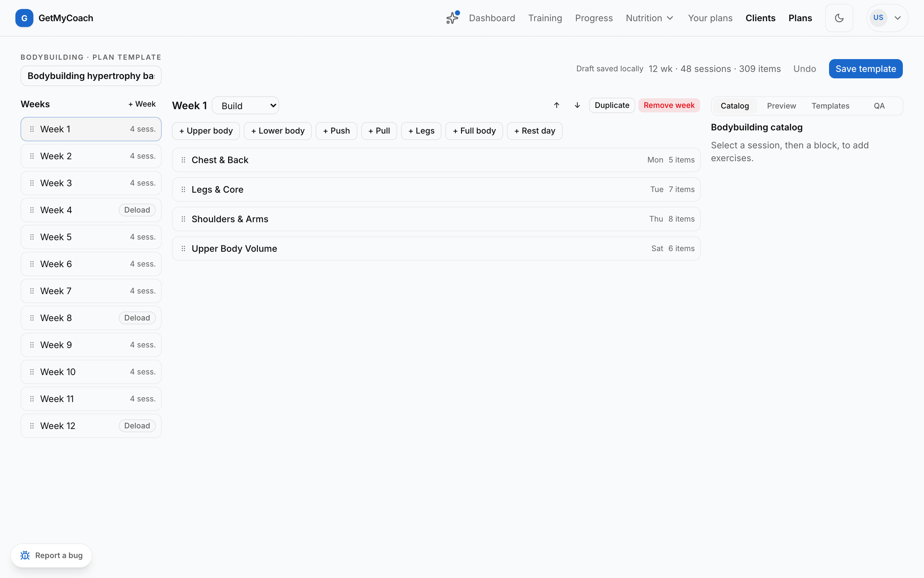
Task: Click drag handle on Legs & Core session
Action: tap(183, 189)
